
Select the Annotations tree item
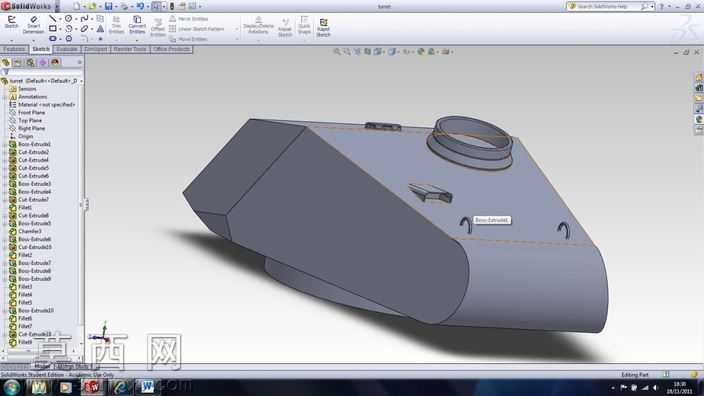click(x=32, y=97)
